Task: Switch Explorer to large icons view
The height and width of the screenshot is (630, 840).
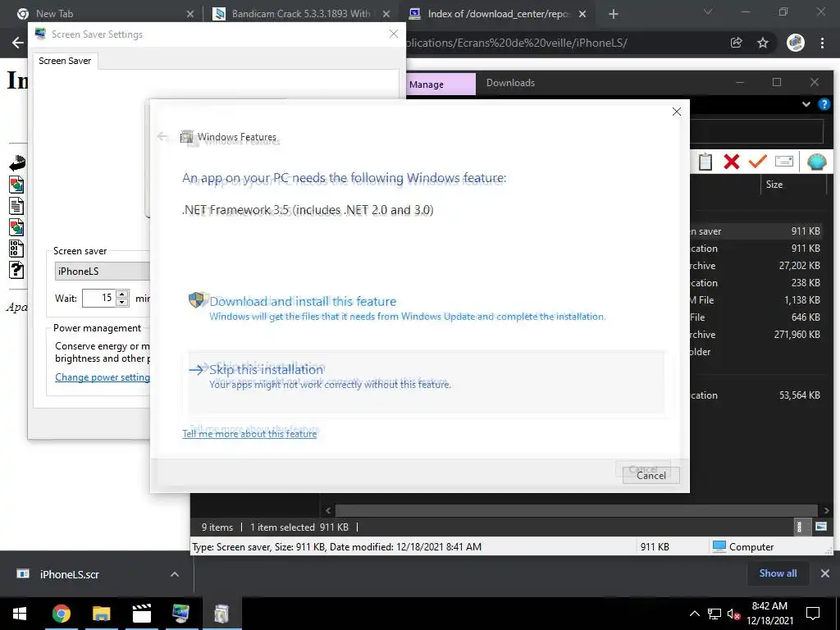Action: (x=820, y=527)
